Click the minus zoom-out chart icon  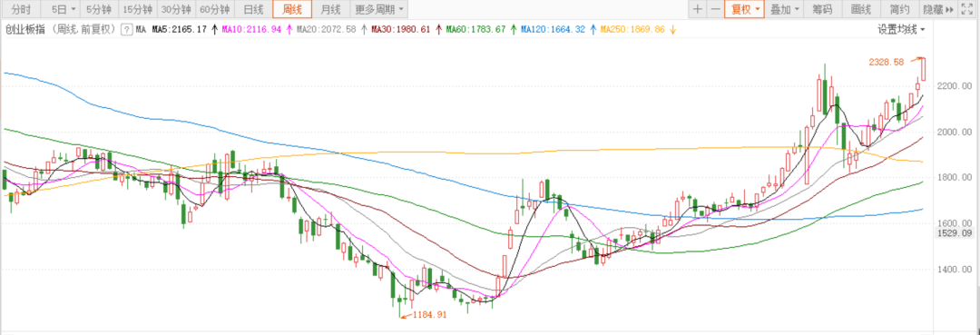(x=715, y=9)
